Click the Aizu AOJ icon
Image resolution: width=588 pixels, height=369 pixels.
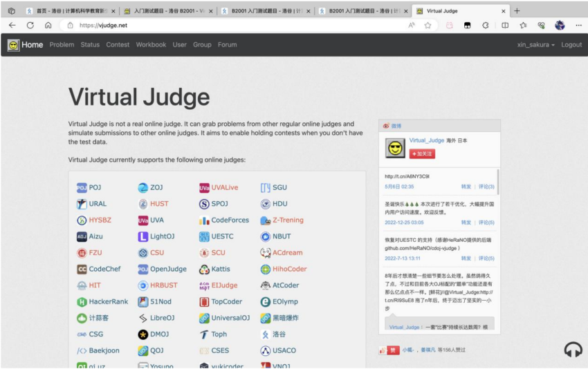tap(82, 236)
